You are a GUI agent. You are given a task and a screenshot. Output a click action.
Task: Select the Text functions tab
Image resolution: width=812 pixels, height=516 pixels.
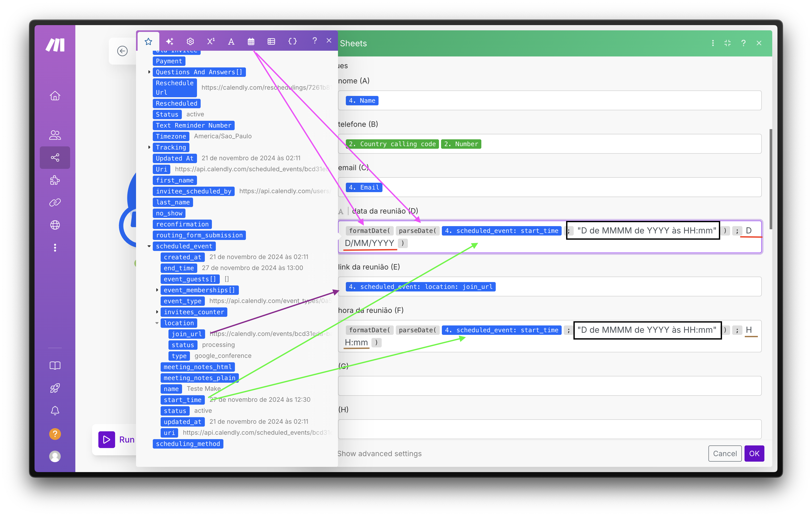[x=231, y=42]
